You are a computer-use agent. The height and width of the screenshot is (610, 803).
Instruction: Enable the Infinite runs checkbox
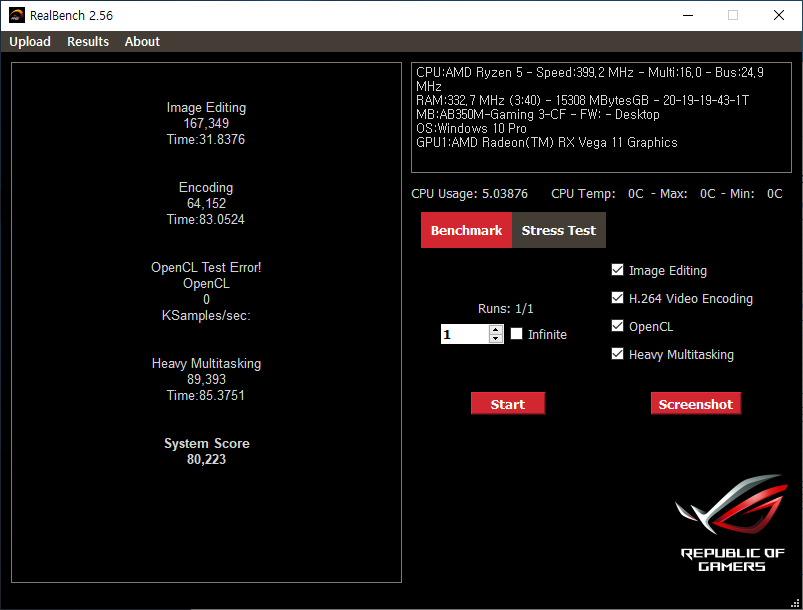click(517, 334)
